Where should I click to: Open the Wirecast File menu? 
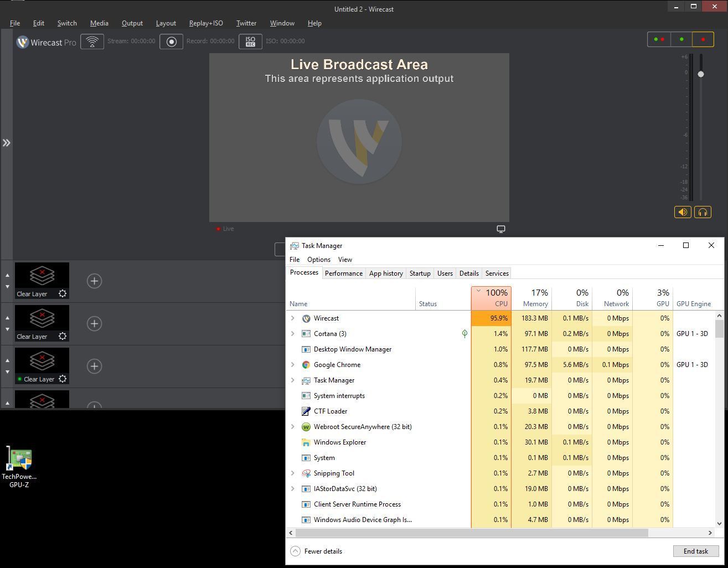tap(15, 23)
